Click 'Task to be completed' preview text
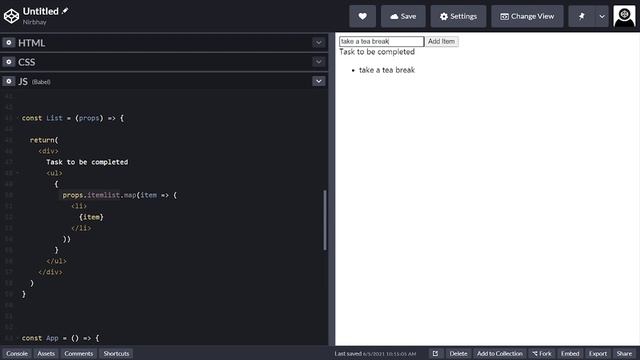This screenshot has height=360, width=640. (x=377, y=52)
